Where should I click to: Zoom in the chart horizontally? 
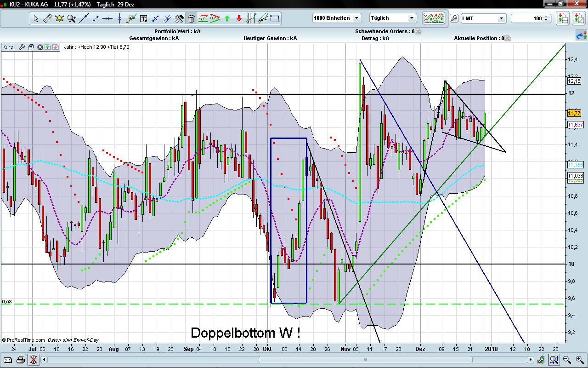click(579, 360)
